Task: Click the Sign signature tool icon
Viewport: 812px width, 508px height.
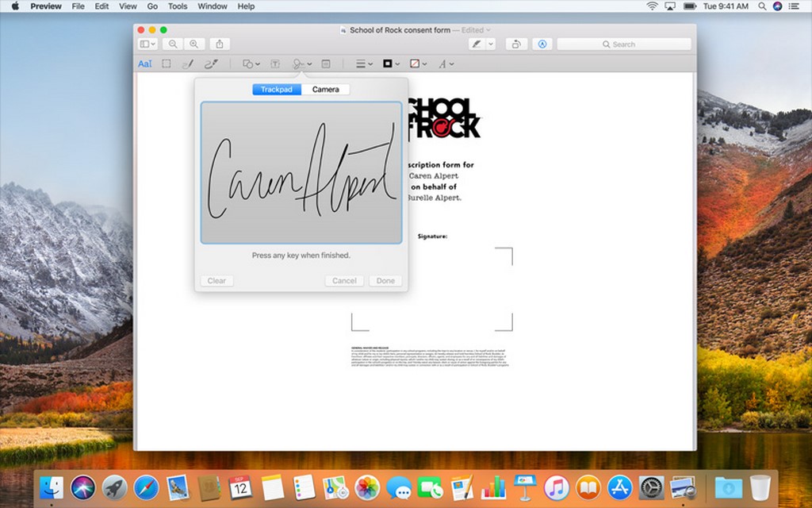Action: point(298,63)
